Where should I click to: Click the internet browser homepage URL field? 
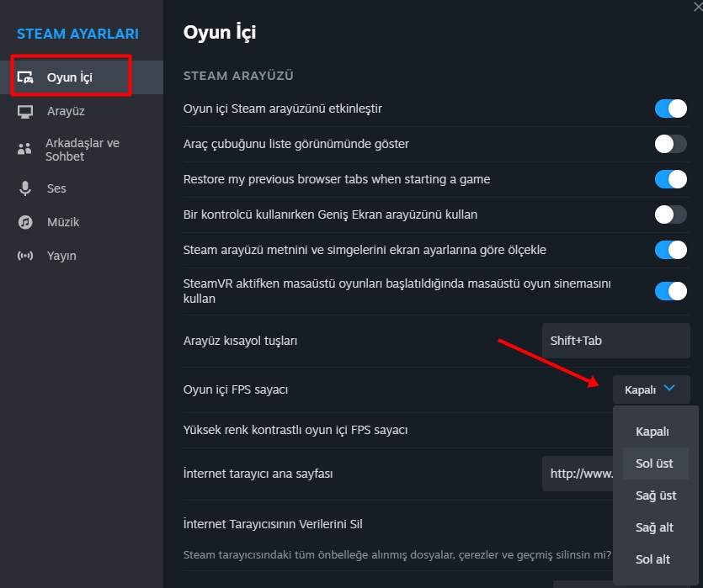(x=578, y=474)
